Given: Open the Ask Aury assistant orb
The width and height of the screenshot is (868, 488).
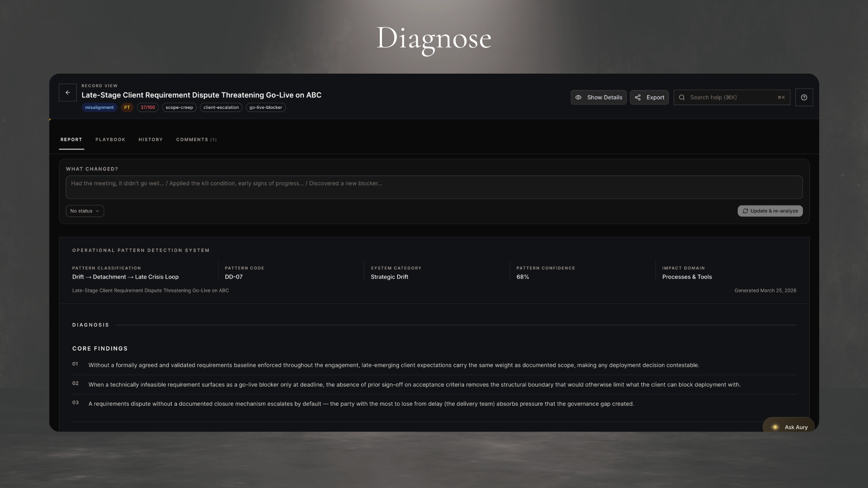Looking at the screenshot, I should click(x=775, y=427).
